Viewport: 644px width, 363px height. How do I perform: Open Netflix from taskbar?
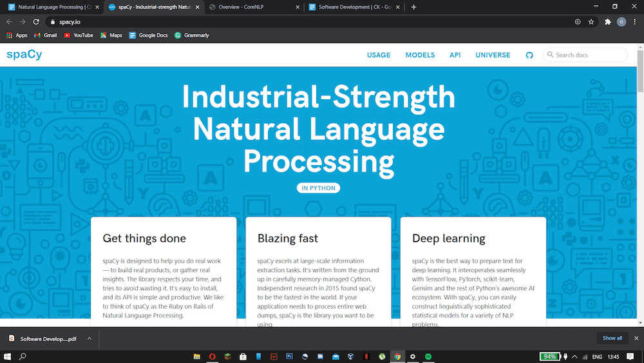pos(366,357)
